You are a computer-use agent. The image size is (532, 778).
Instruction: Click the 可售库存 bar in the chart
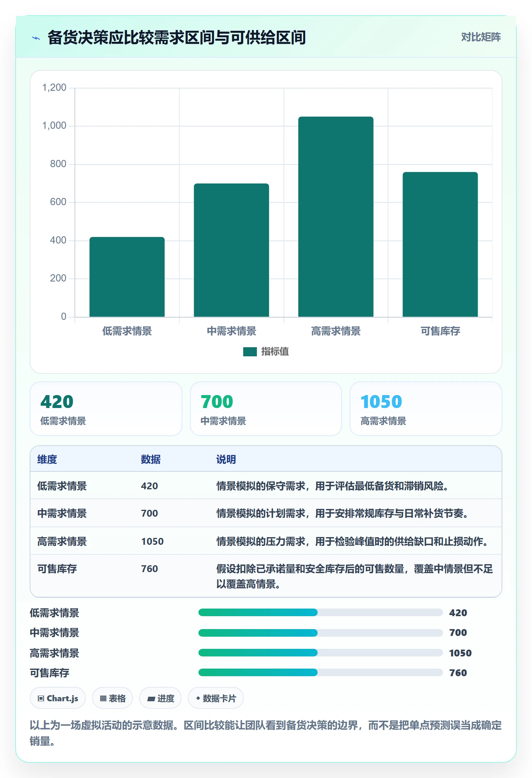(x=440, y=244)
